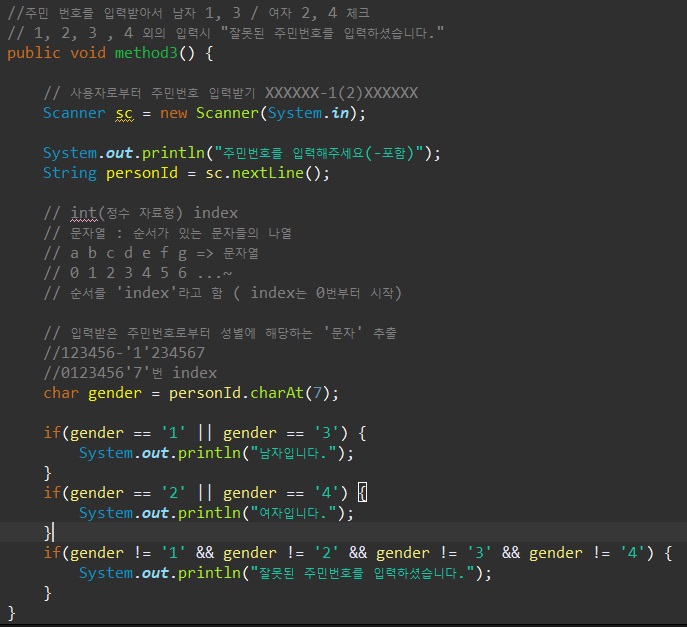This screenshot has height=627, width=687.
Task: Click the closing brace on the cursor line
Action: [47, 533]
